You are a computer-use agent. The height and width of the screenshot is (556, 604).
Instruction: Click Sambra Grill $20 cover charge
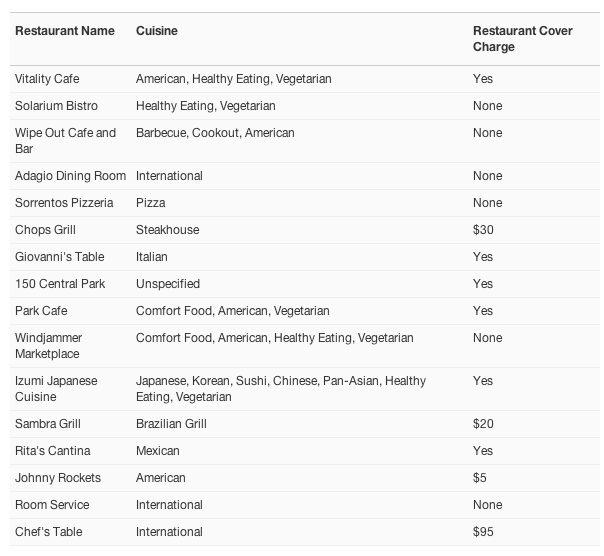click(483, 424)
